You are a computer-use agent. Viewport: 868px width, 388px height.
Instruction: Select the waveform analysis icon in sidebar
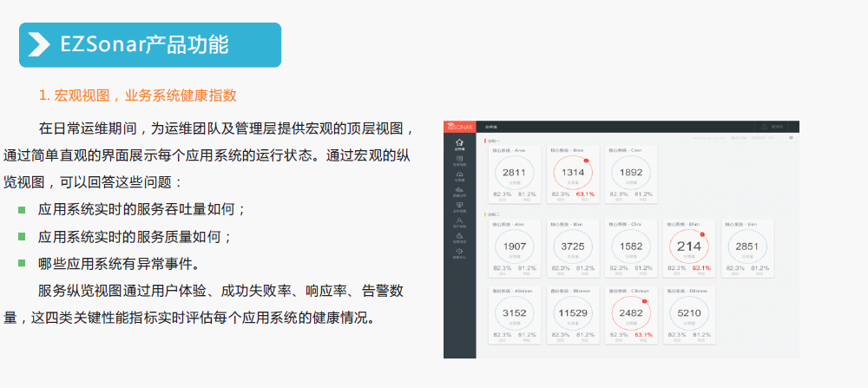click(x=459, y=189)
